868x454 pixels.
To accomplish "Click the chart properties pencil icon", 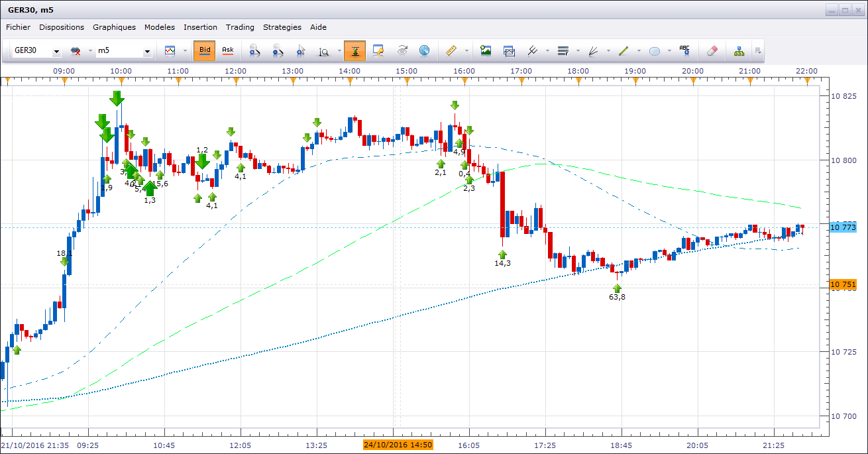I will pos(378,50).
